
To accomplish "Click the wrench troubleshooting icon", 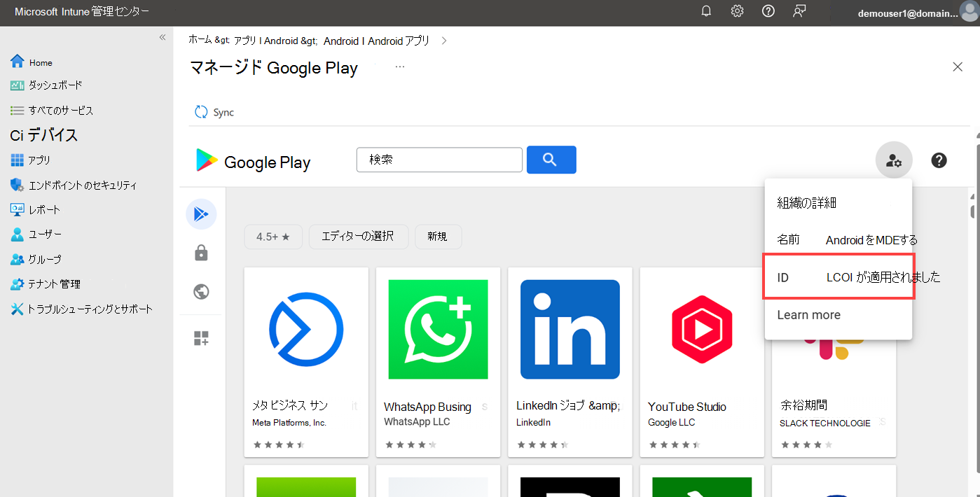I will (x=18, y=309).
